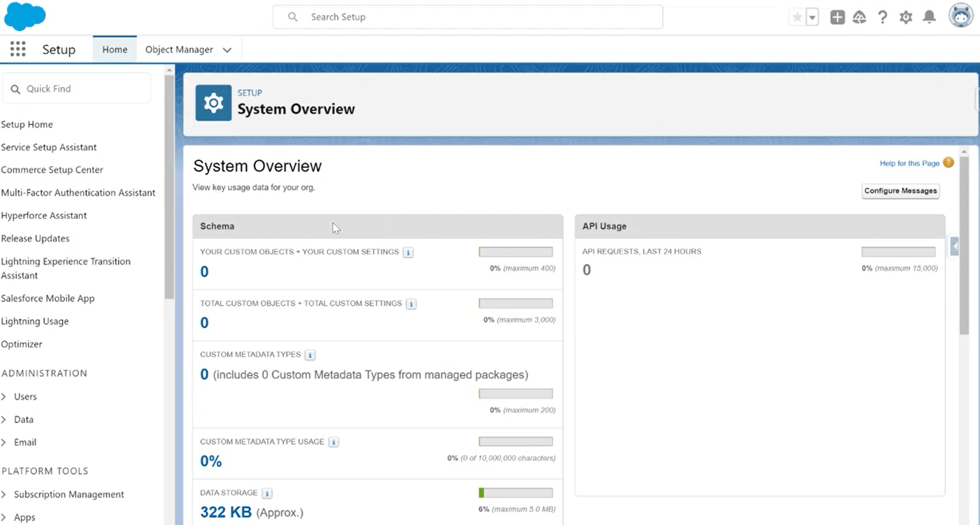Switch to the Home tab
The height and width of the screenshot is (525, 980).
[x=115, y=49]
